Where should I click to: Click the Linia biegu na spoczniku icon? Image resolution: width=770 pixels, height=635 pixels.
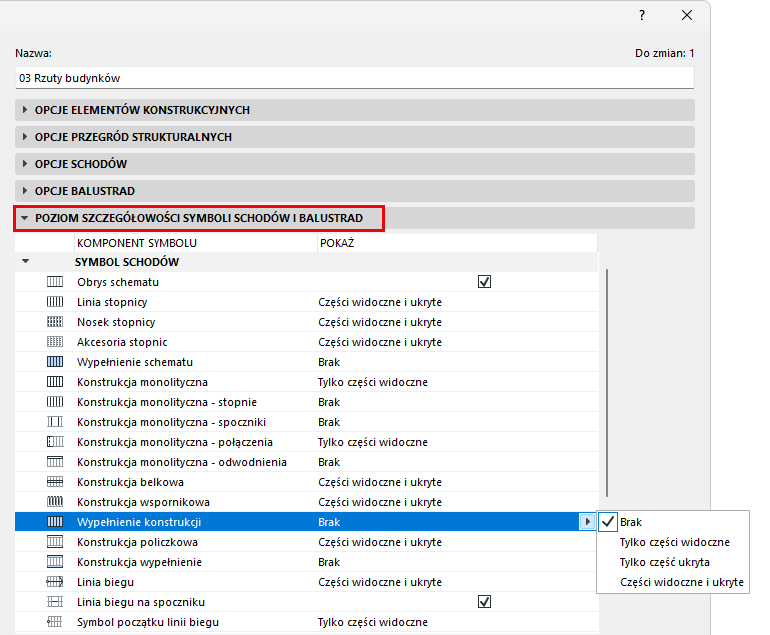55,602
